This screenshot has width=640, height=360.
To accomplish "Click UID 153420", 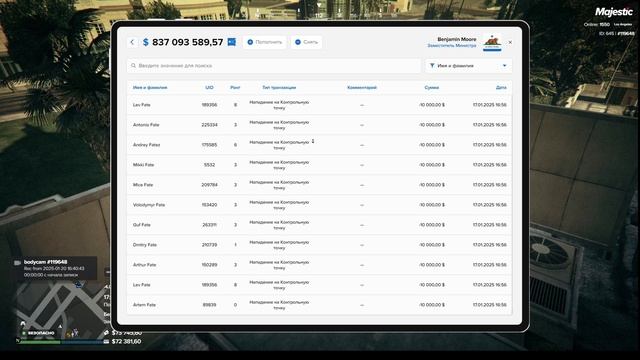I will click(x=209, y=205).
